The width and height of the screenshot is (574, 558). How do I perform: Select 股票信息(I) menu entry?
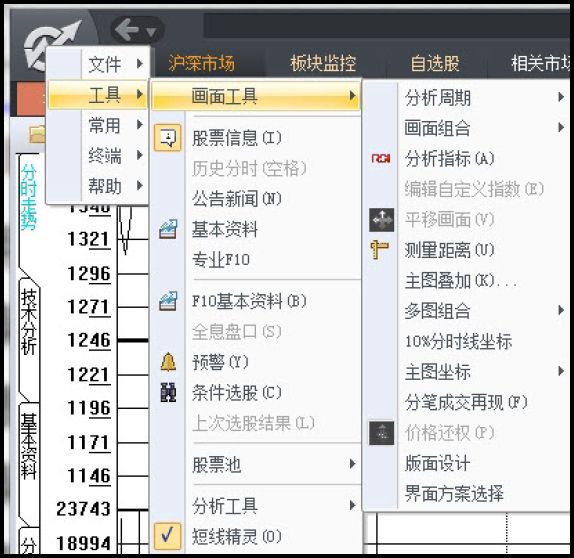coord(256,138)
